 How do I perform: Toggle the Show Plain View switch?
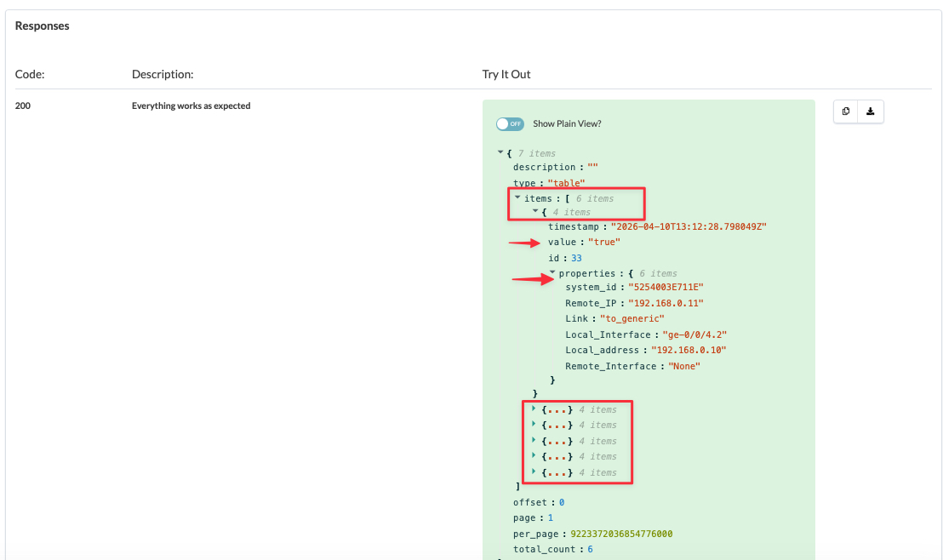coord(510,124)
